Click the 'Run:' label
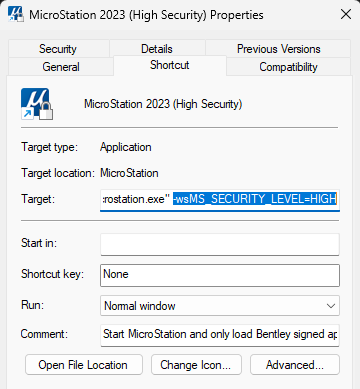Image resolution: width=360 pixels, height=389 pixels. (32, 305)
